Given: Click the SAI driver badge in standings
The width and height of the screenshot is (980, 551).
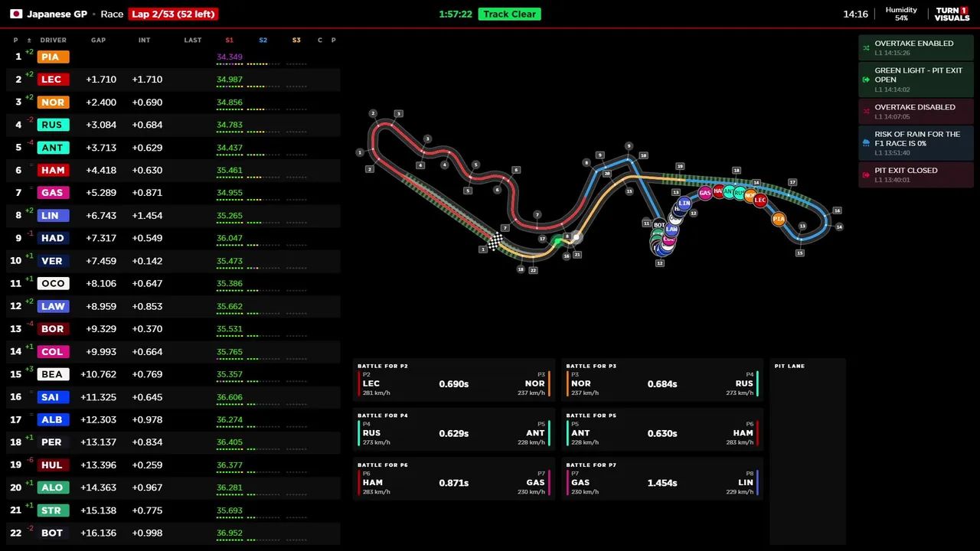Looking at the screenshot, I should [x=53, y=397].
